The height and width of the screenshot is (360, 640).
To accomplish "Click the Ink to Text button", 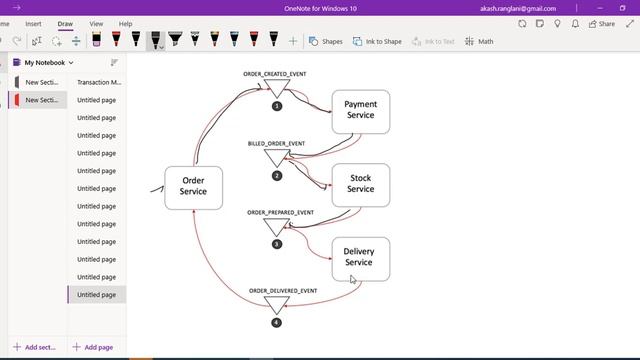I will 433,41.
